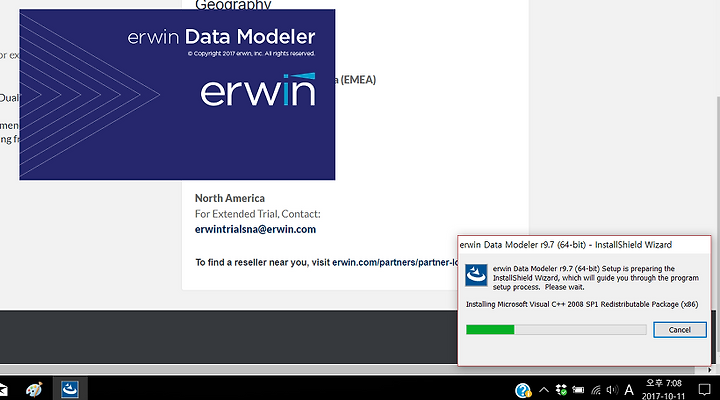The image size is (720, 400).
Task: Open the Mail envelope taskbar icon
Action: [3, 389]
